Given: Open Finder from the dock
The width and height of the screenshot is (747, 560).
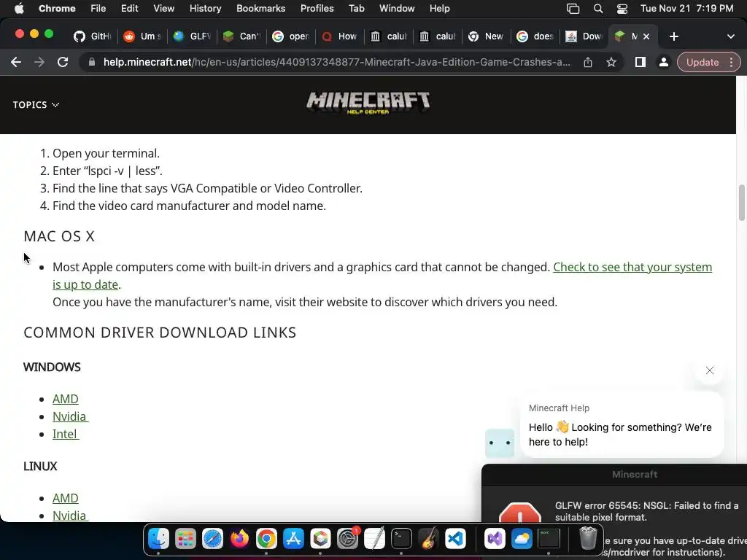Looking at the screenshot, I should pyautogui.click(x=158, y=539).
